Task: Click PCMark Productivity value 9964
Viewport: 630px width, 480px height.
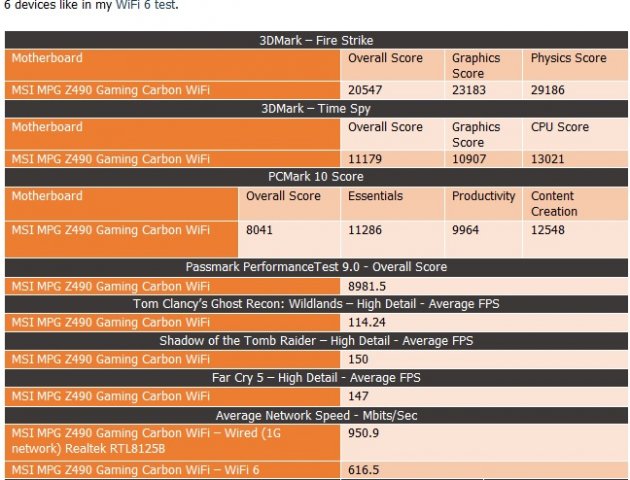Action: (x=465, y=230)
